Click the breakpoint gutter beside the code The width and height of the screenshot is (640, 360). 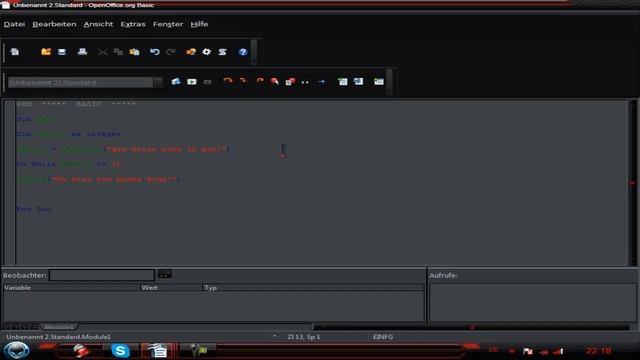(x=10, y=182)
